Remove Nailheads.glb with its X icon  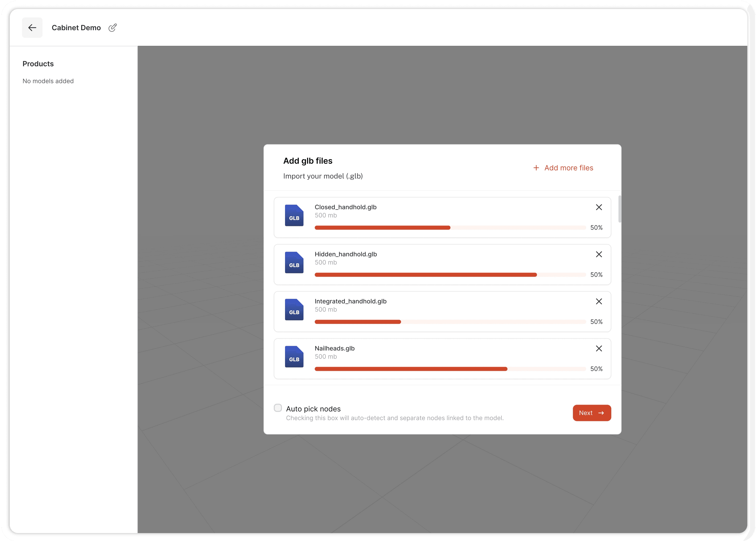tap(599, 349)
